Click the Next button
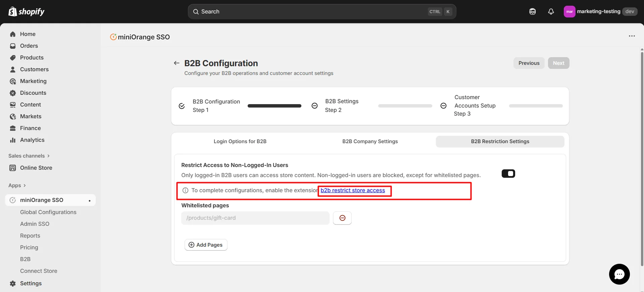This screenshot has width=644, height=292. pyautogui.click(x=558, y=63)
